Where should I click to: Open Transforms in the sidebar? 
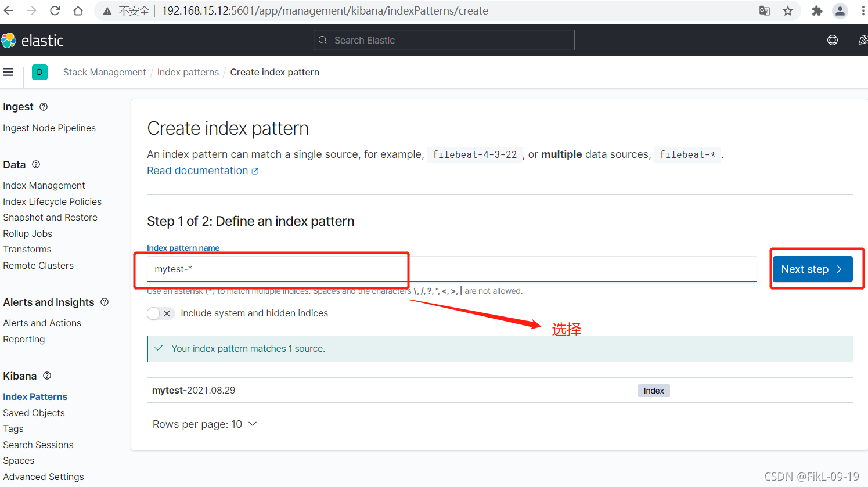coord(27,249)
